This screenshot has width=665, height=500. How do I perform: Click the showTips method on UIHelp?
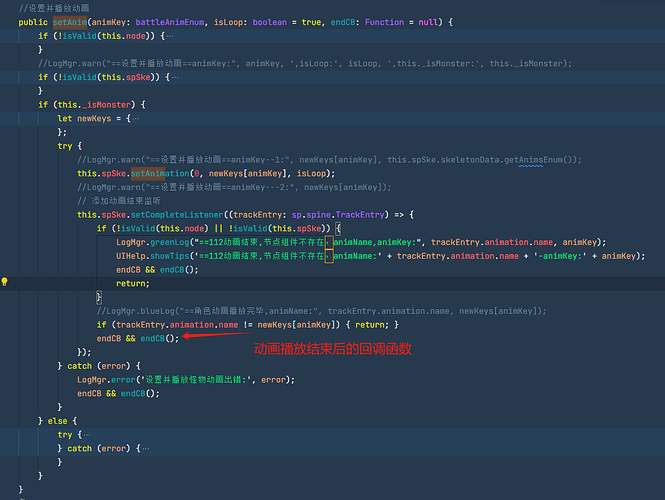tap(170, 256)
